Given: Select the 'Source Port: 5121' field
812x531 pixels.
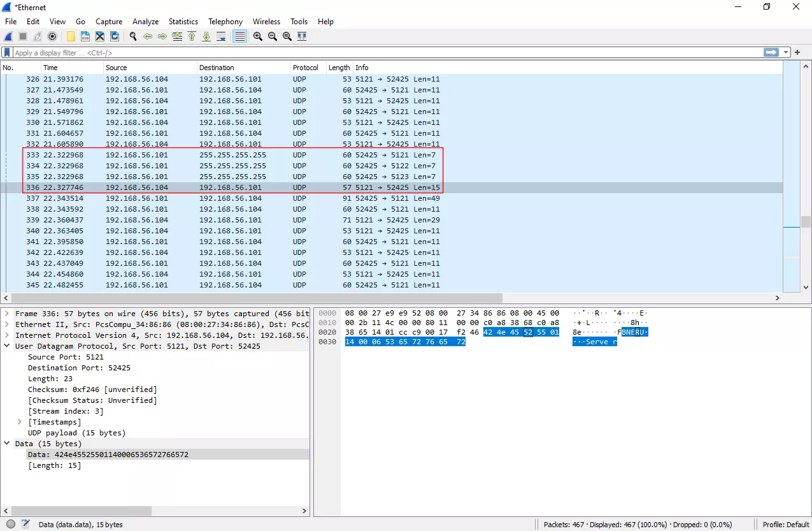Looking at the screenshot, I should [x=66, y=357].
